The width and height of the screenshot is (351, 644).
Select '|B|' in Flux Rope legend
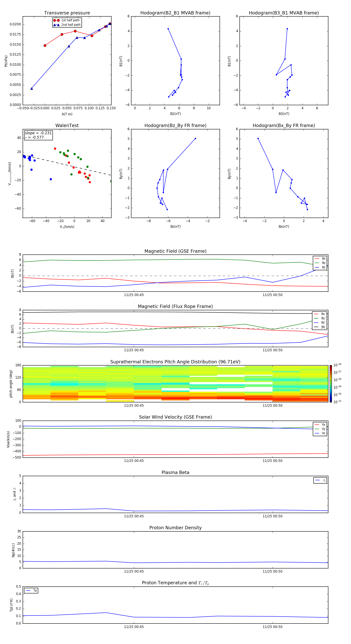click(320, 327)
